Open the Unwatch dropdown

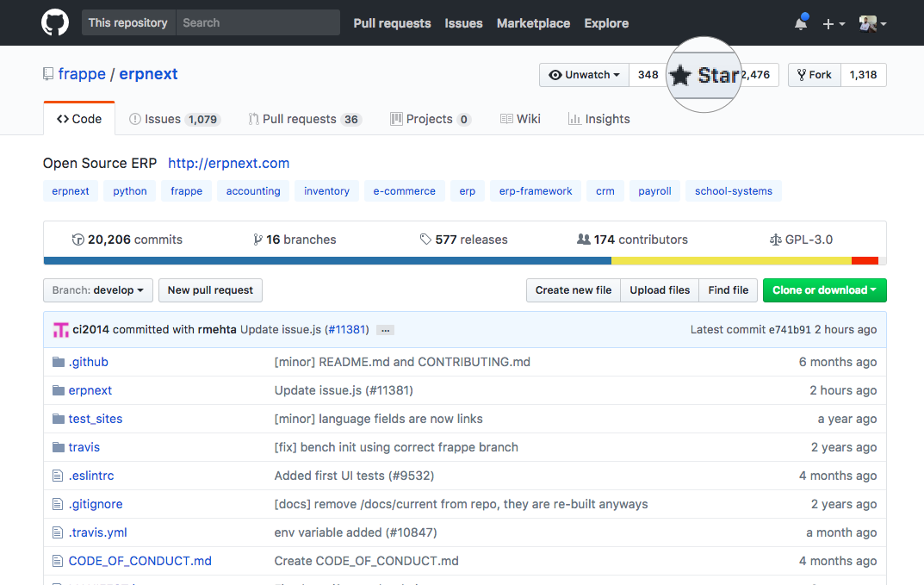584,75
